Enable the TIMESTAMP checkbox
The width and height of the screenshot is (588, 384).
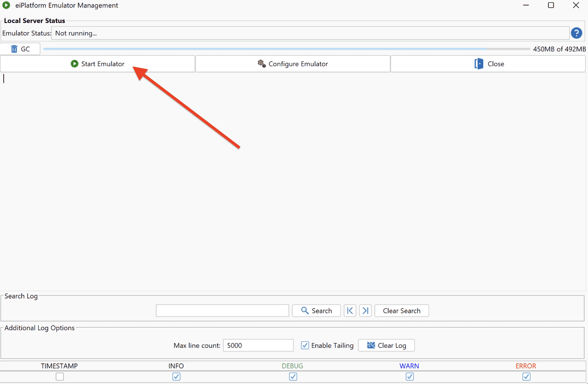60,377
